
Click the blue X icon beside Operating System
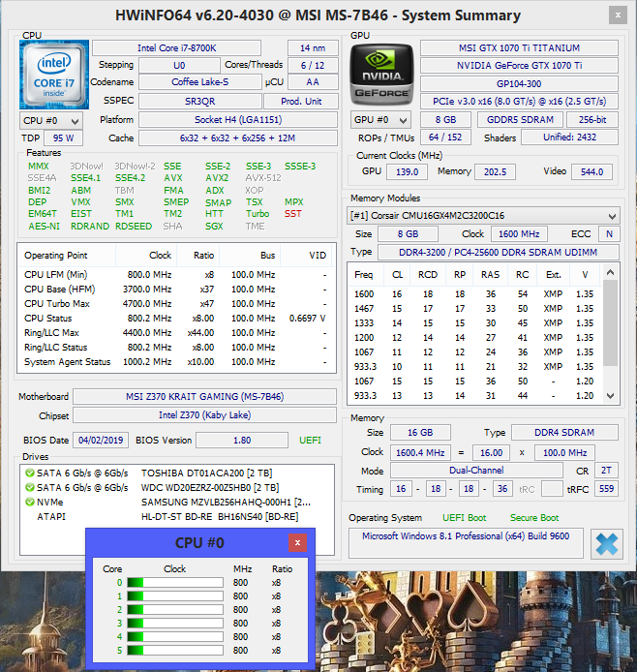[x=607, y=544]
